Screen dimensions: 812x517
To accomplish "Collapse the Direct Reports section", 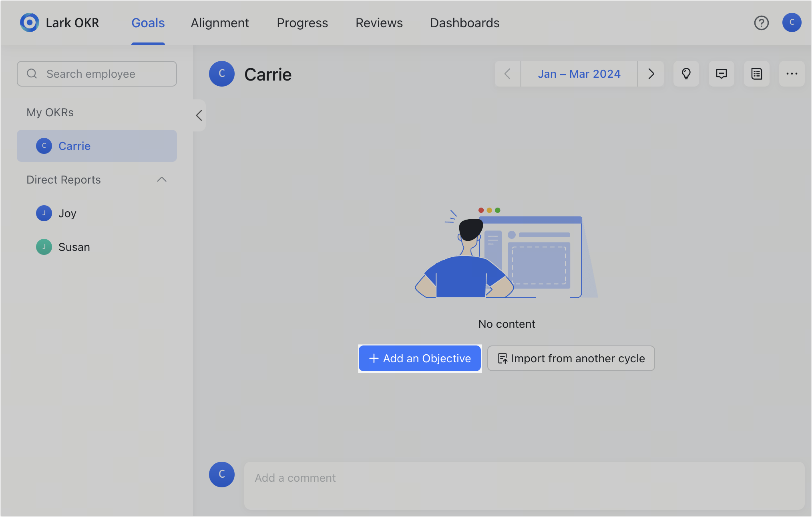I will [x=161, y=180].
